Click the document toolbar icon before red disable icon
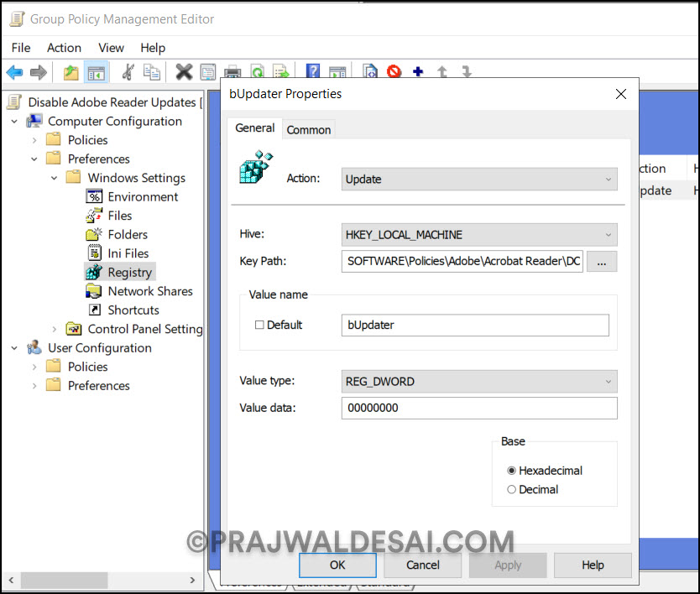700x594 pixels. point(370,71)
